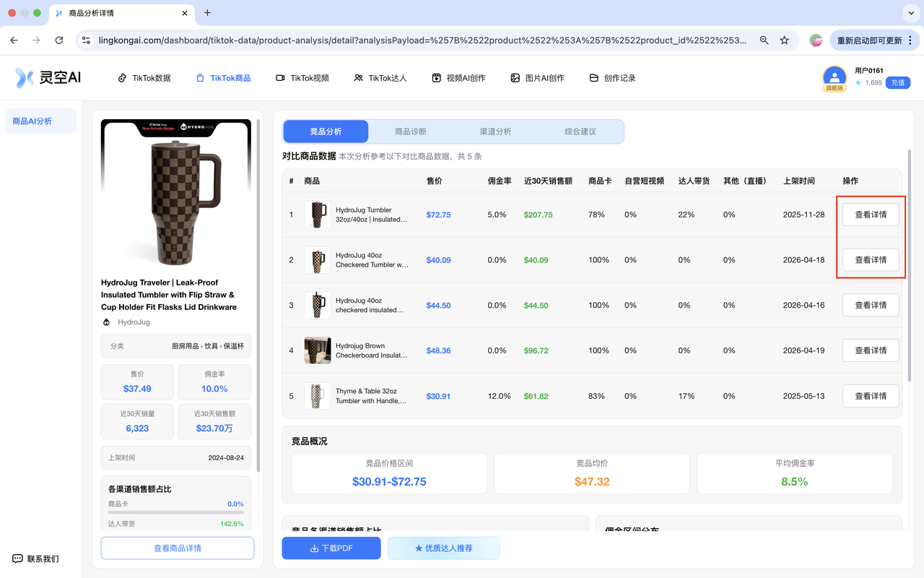The height and width of the screenshot is (578, 924).
Task: Click the 近30天销售额 column header
Action: 548,181
